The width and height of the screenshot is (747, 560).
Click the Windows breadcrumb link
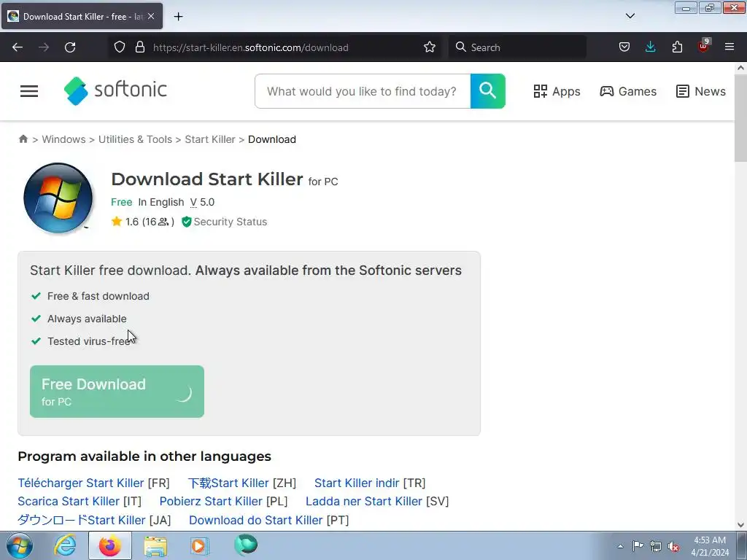click(x=64, y=139)
